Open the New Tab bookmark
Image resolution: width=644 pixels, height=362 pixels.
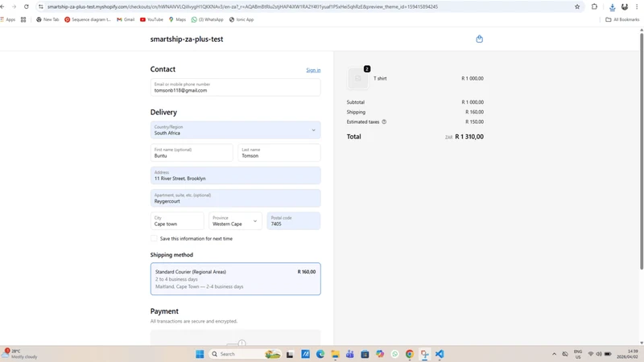pos(47,19)
